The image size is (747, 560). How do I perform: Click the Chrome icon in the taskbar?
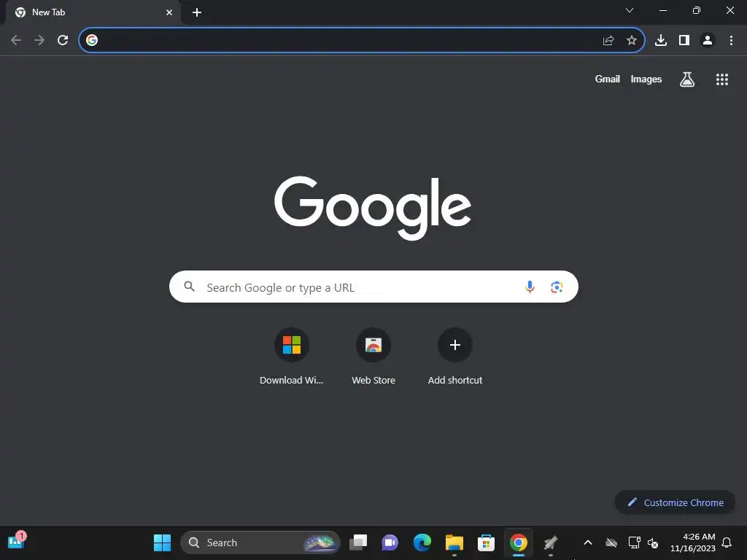[x=519, y=542]
